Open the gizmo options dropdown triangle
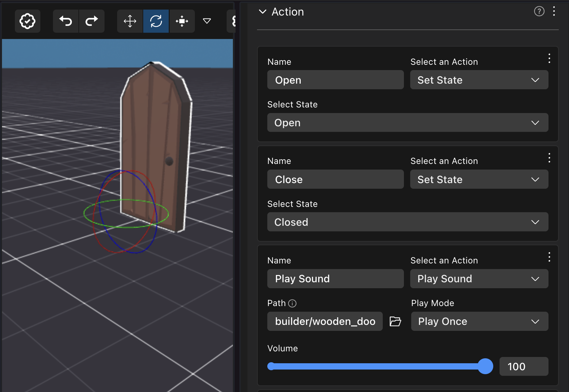 (207, 21)
